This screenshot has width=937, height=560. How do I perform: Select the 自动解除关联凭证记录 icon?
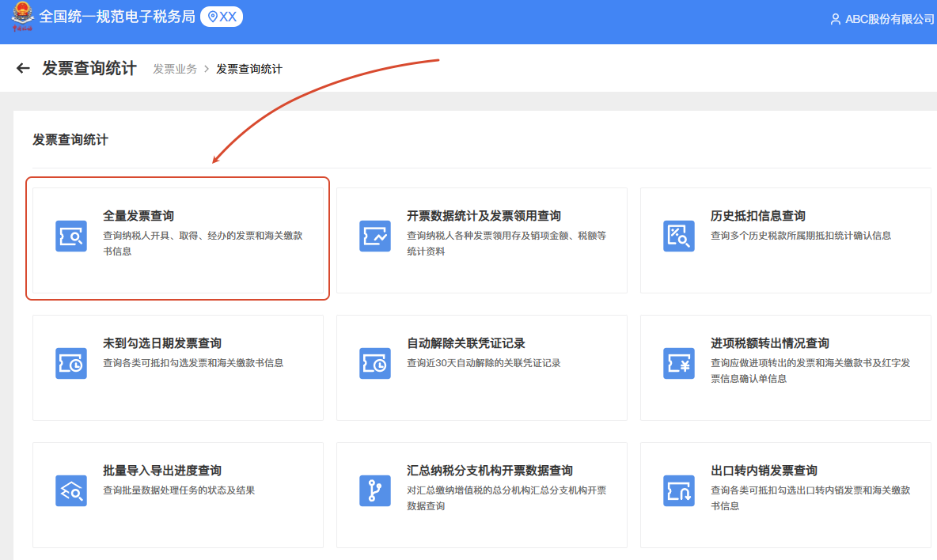click(x=374, y=364)
